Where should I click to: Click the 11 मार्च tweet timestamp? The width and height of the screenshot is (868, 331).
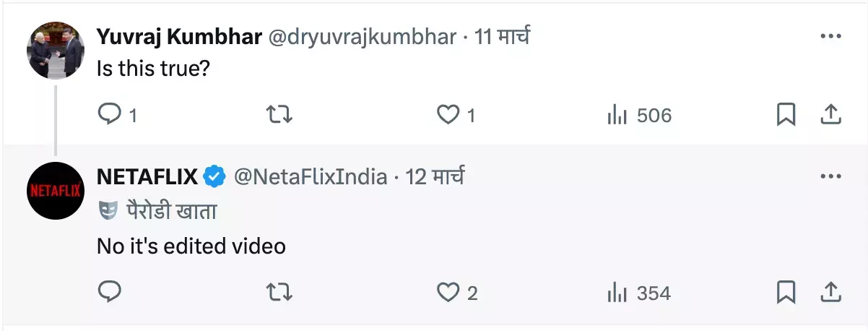pos(502,36)
